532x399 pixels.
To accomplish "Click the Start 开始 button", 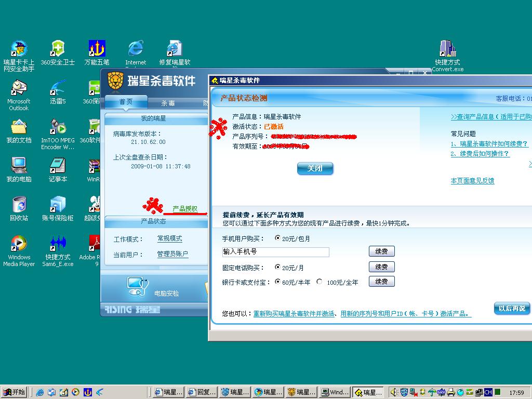I will (14, 392).
